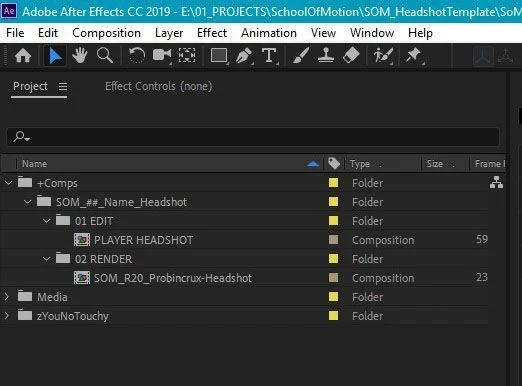Select the Clone Stamp tool
Image resolution: width=522 pixels, height=386 pixels.
coord(326,56)
